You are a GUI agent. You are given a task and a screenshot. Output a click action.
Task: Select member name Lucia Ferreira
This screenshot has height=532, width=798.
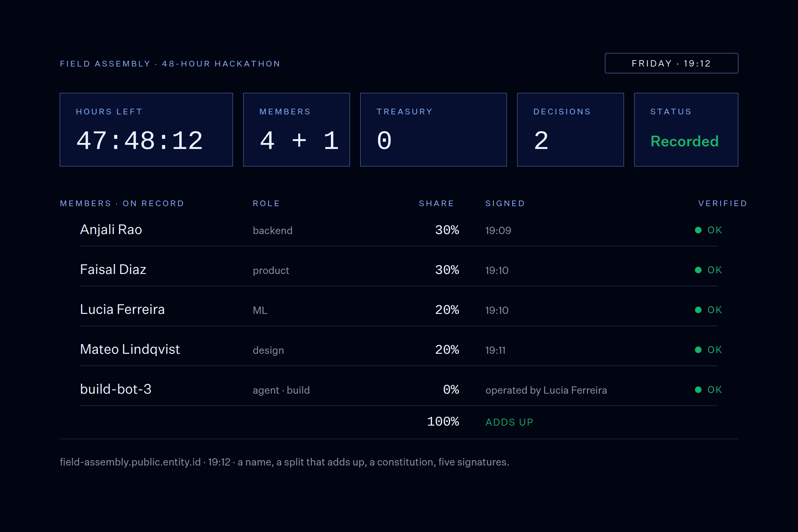tap(122, 310)
